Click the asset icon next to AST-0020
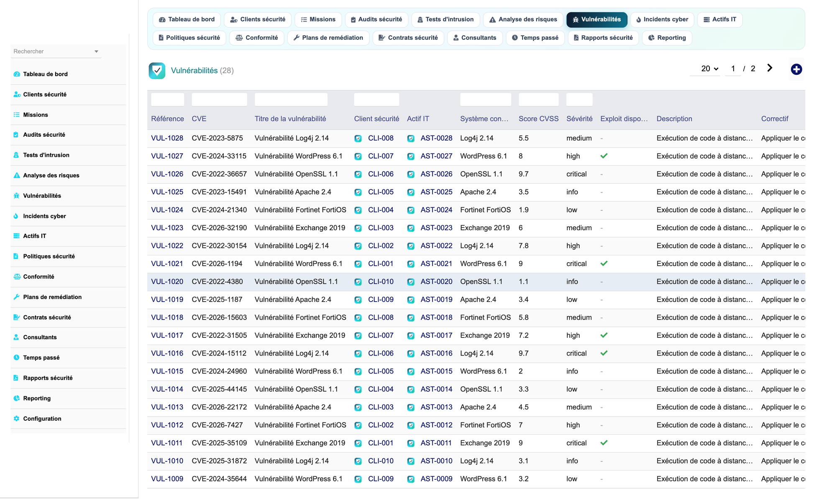The image size is (814, 504). pyautogui.click(x=411, y=282)
